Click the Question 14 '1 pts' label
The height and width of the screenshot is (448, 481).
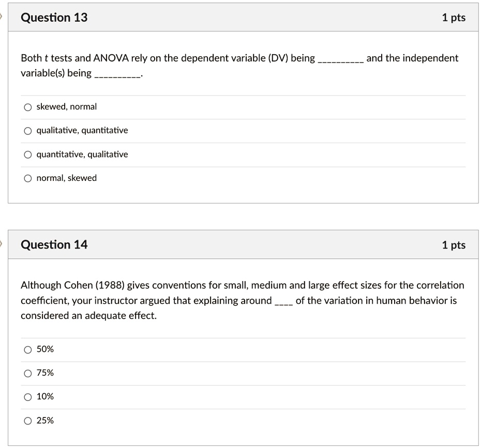454,245
